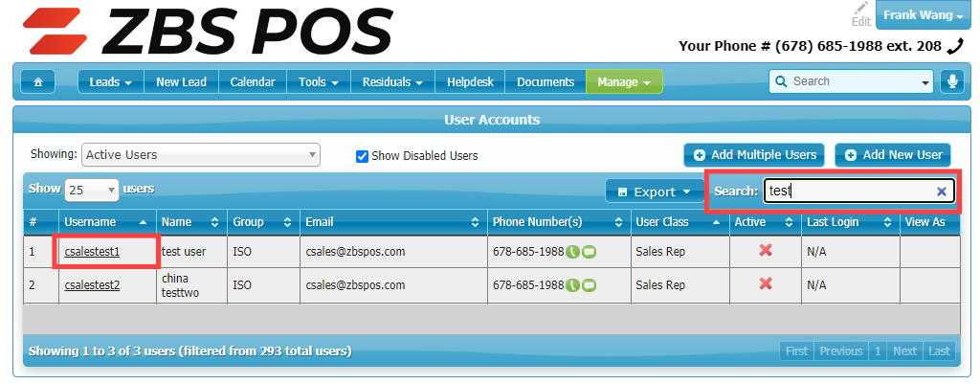The width and height of the screenshot is (980, 384).
Task: Sort by the User Class column header
Action: tap(680, 222)
